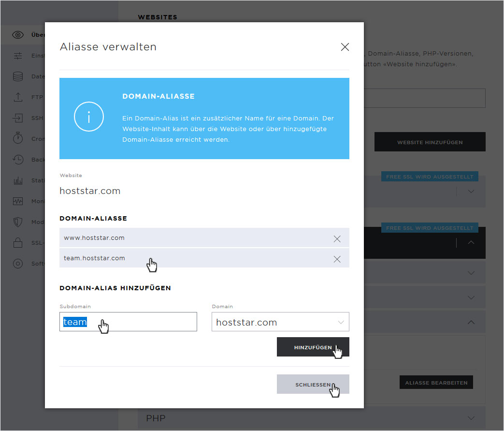
Task: Click the Schliessen button
Action: tap(313, 385)
